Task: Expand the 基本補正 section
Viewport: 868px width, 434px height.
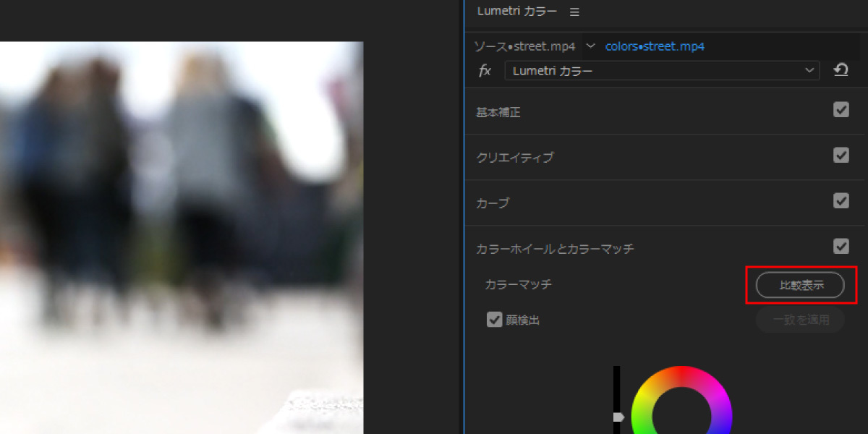Action: (x=498, y=112)
